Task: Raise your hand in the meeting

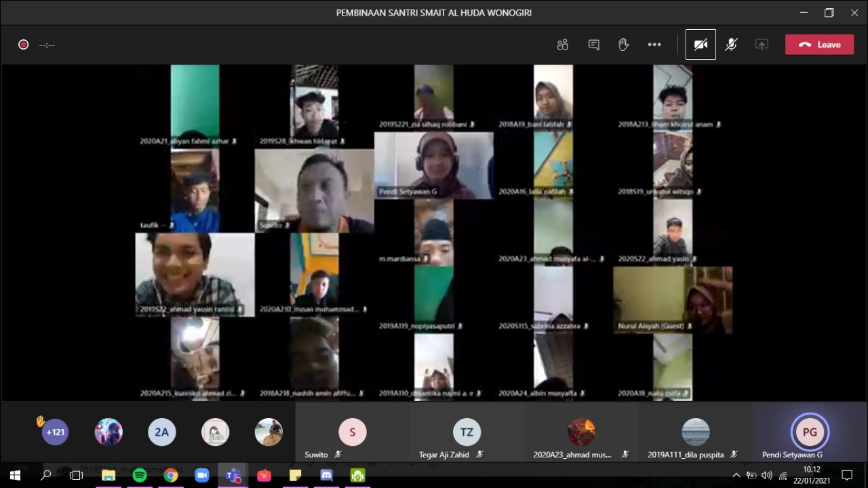Action: pyautogui.click(x=623, y=45)
